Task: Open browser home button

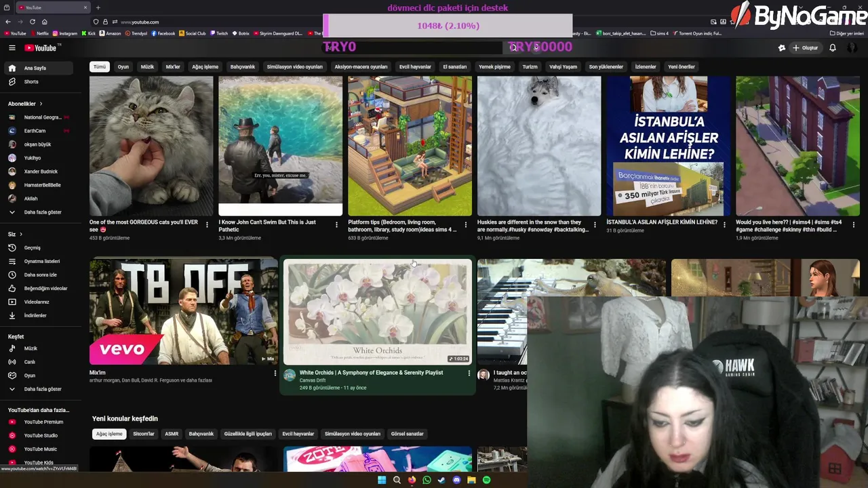Action: (x=44, y=22)
